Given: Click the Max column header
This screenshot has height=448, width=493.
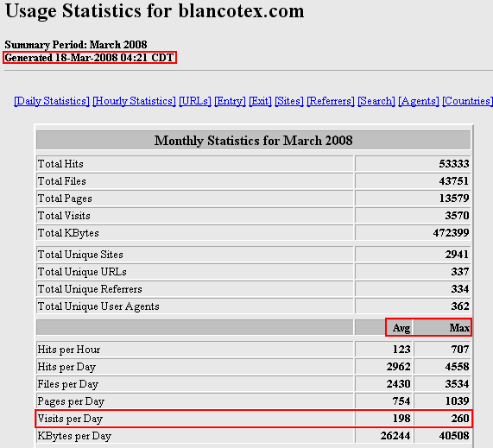Looking at the screenshot, I should tap(459, 328).
